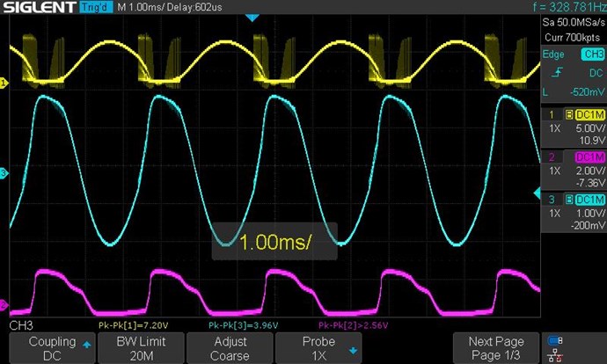Click the SIGLENT logo

coord(40,7)
